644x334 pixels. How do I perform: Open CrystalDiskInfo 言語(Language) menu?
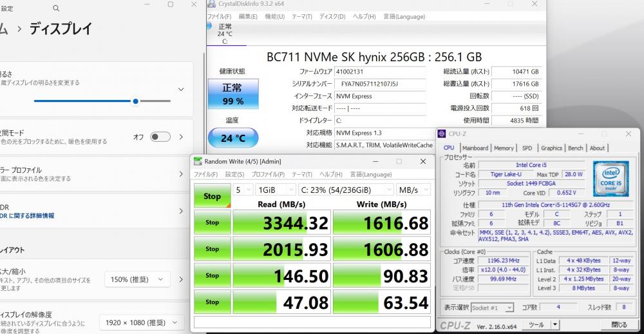pyautogui.click(x=404, y=17)
